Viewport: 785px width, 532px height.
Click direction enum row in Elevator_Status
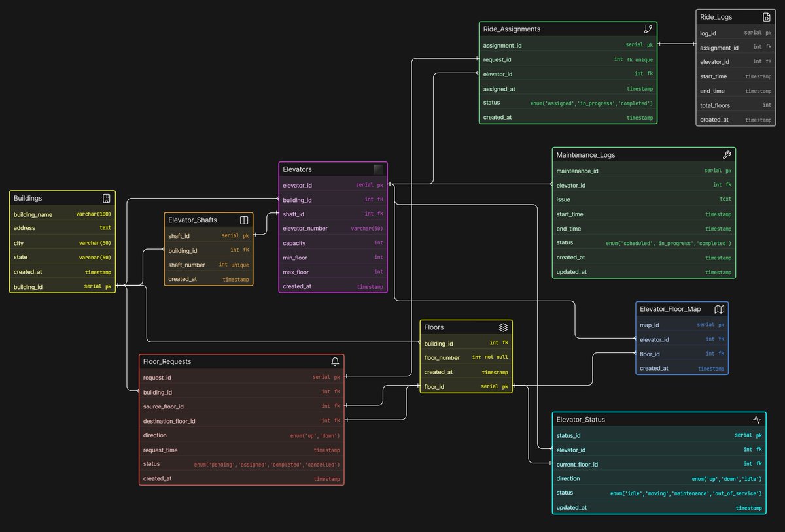click(659, 478)
